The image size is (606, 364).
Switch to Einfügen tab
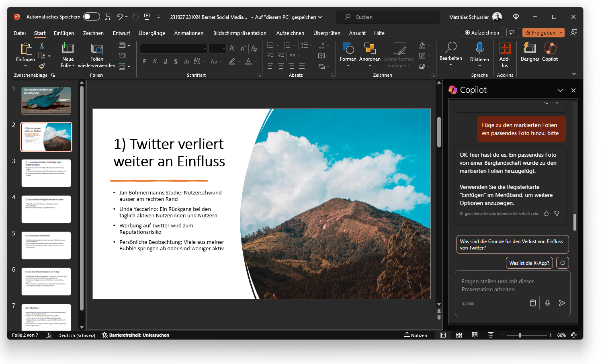coord(64,33)
